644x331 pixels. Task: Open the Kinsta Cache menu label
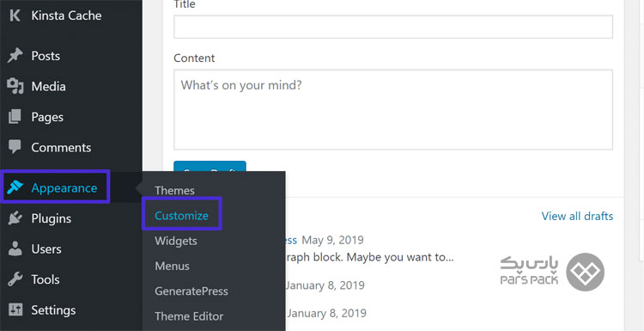(x=66, y=15)
